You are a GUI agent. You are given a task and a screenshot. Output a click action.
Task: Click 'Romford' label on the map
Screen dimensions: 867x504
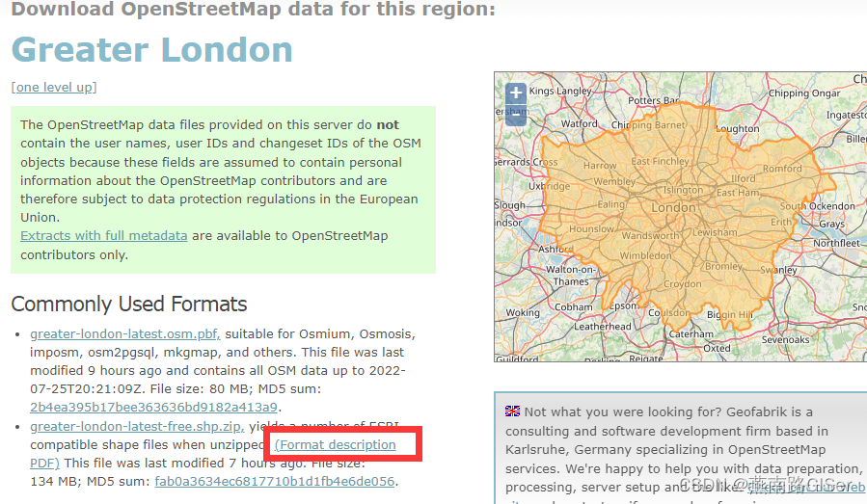pos(782,169)
